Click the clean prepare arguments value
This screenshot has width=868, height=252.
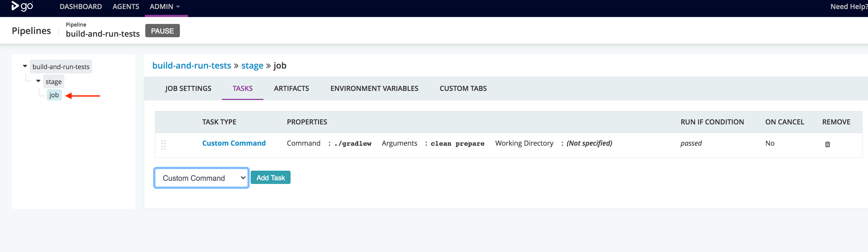(457, 144)
